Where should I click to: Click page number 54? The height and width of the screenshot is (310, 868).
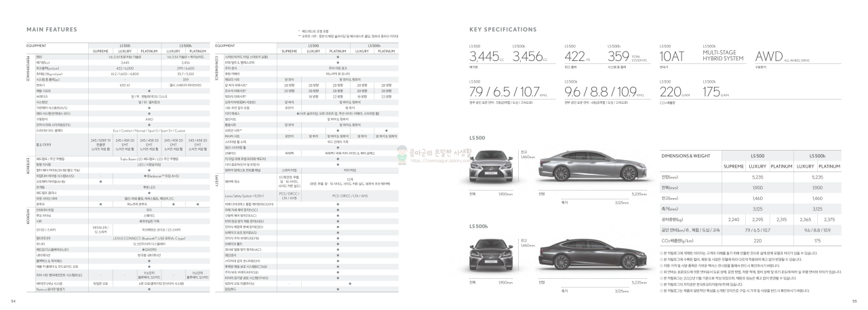(x=13, y=301)
